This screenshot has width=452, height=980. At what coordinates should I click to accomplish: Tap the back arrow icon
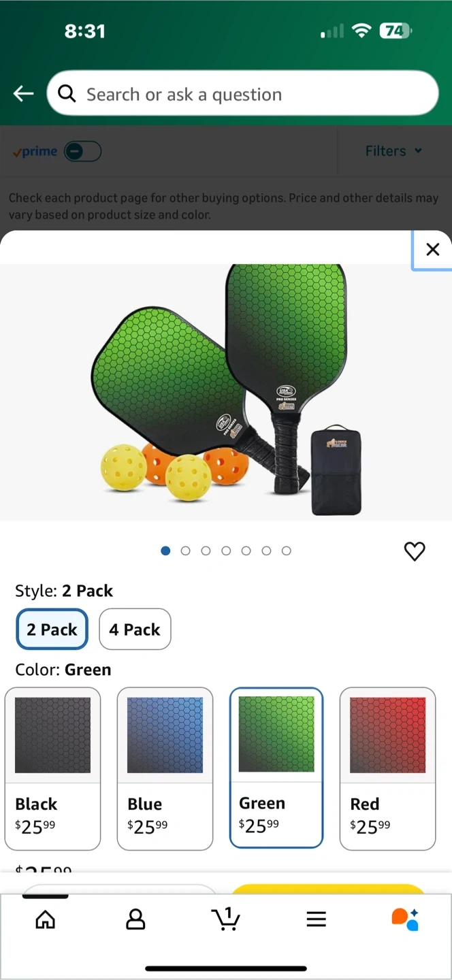[24, 93]
